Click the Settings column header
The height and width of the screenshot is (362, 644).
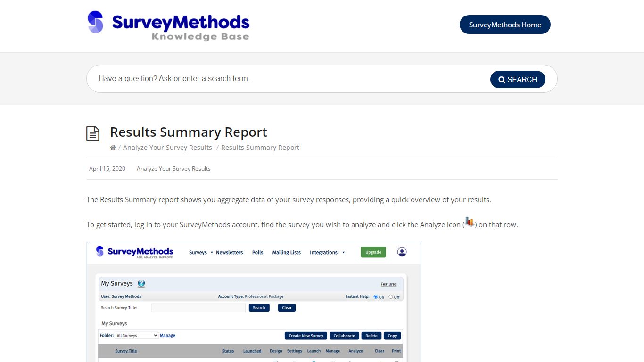(x=295, y=351)
